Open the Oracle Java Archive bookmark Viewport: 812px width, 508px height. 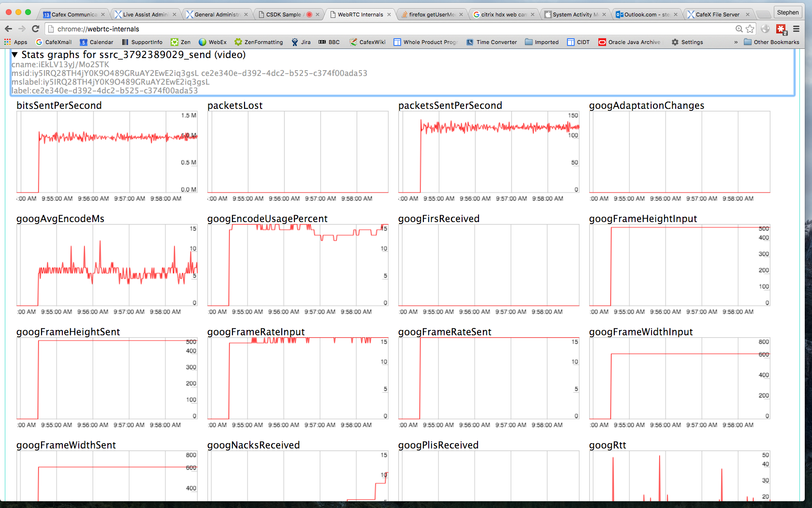[629, 42]
